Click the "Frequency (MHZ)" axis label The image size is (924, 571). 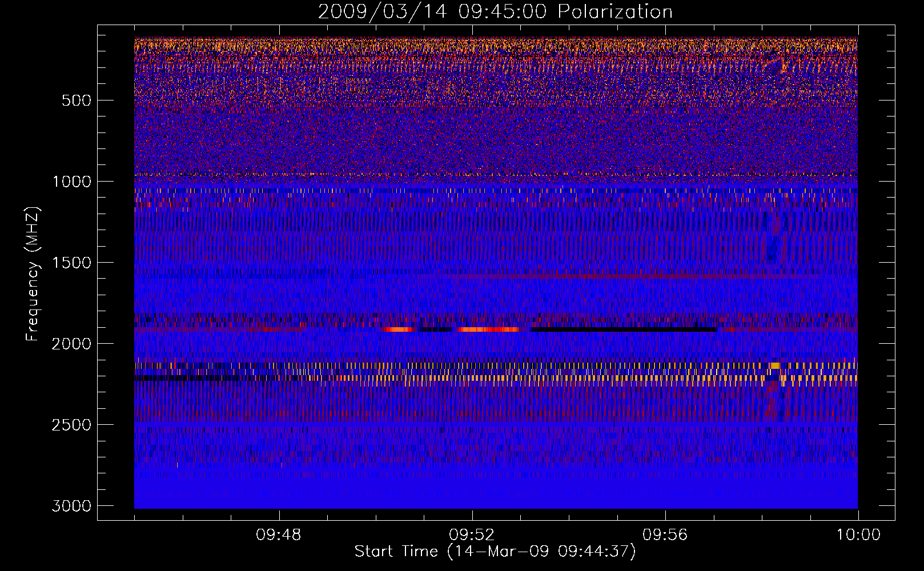coord(32,274)
